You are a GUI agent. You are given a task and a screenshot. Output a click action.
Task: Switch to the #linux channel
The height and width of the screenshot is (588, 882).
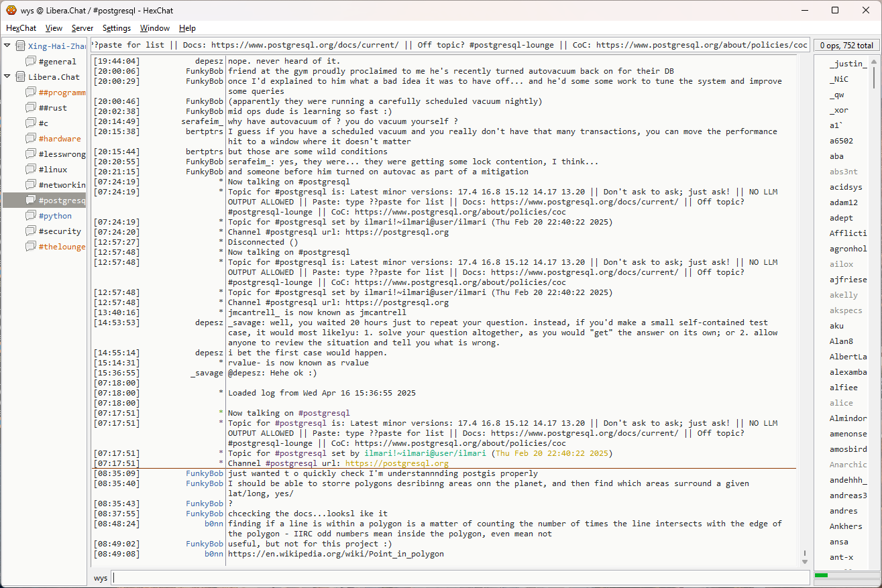[x=53, y=170]
